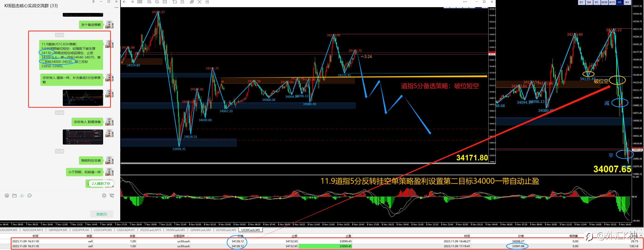The image size is (644, 250).
Task: Open USDCAD#,H1 chart tab
Action: click(x=126, y=230)
